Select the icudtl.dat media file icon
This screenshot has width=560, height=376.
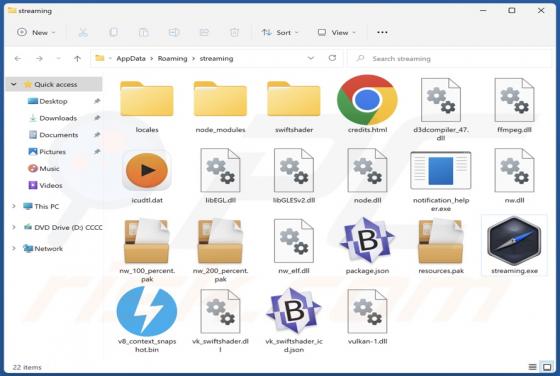(x=147, y=171)
